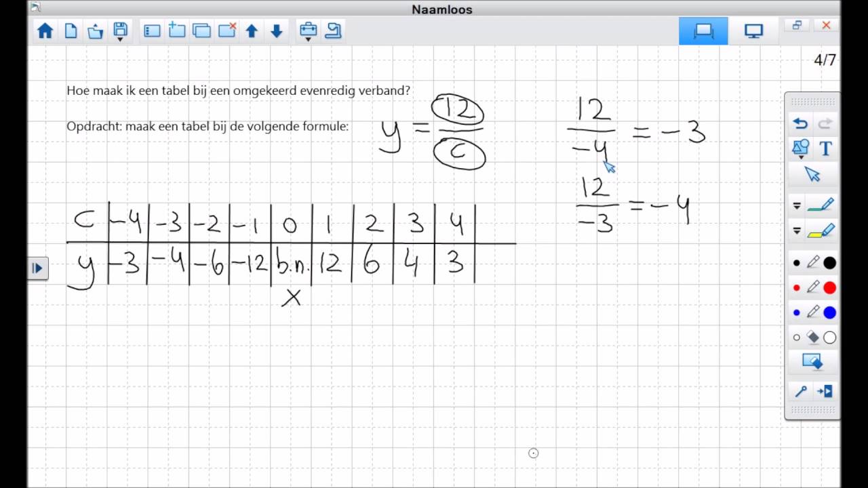Pick thick blue pen swatch
The image size is (868, 488).
829,312
